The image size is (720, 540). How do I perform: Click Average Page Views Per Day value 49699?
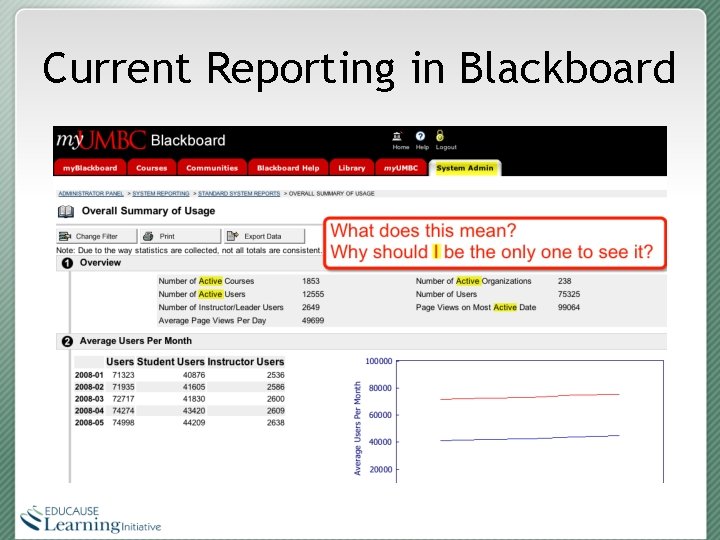coord(313,321)
